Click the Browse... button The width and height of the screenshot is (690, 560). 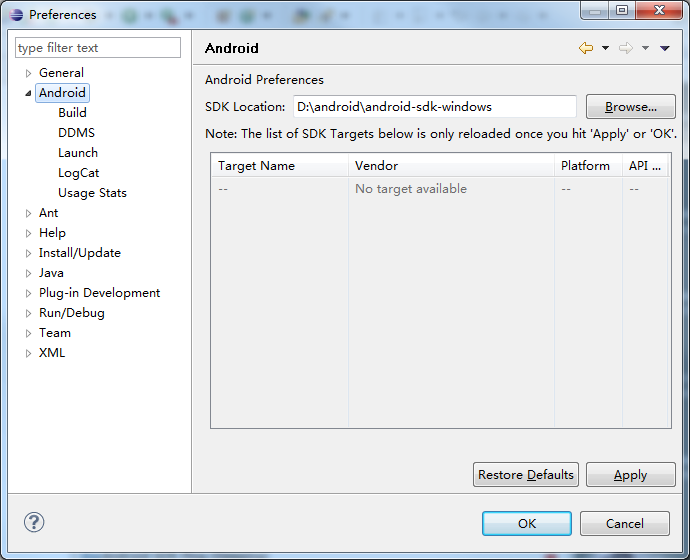(631, 106)
